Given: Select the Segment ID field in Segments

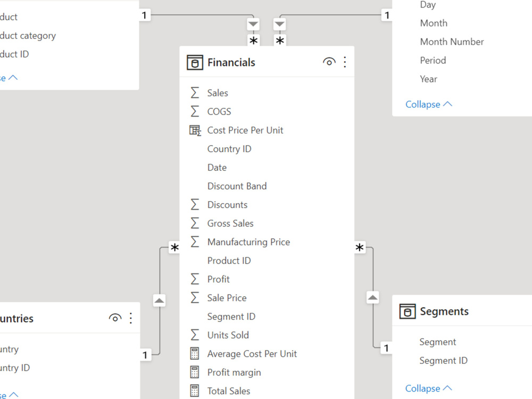Looking at the screenshot, I should [x=444, y=360].
